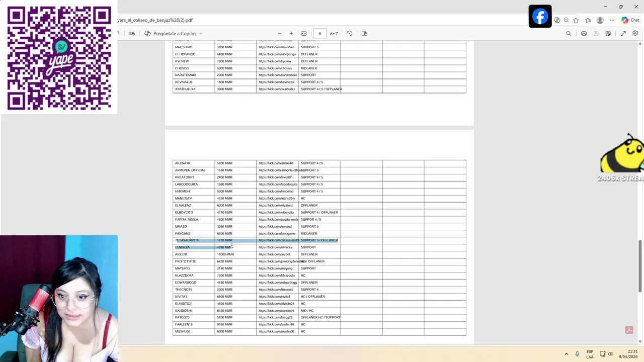Click the Save icon in PDF toolbar
This screenshot has width=644, height=362.
(596, 34)
